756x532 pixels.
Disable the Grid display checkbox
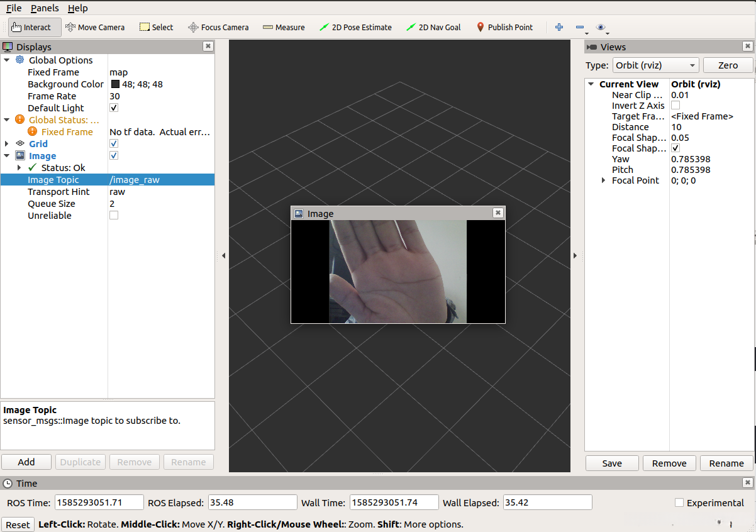[x=114, y=144]
